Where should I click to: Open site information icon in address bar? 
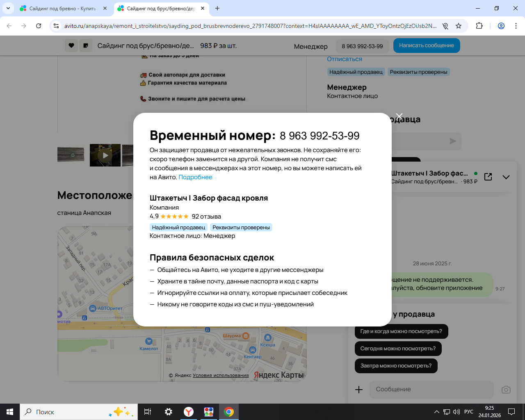point(56,26)
